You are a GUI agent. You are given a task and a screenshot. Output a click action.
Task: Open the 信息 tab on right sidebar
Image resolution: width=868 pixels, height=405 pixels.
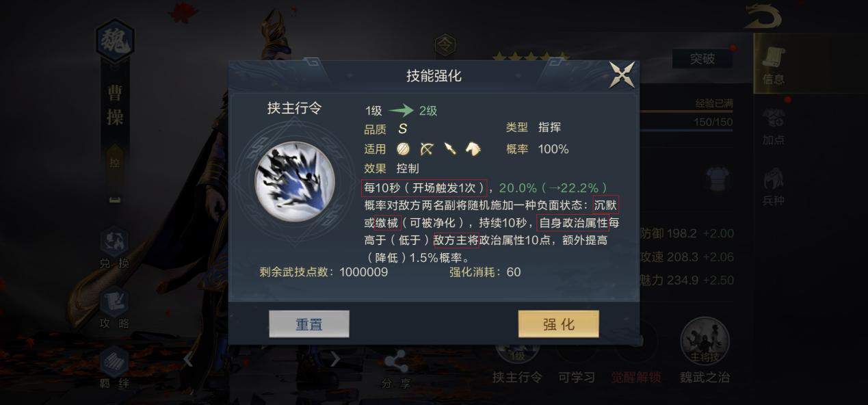pyautogui.click(x=774, y=66)
